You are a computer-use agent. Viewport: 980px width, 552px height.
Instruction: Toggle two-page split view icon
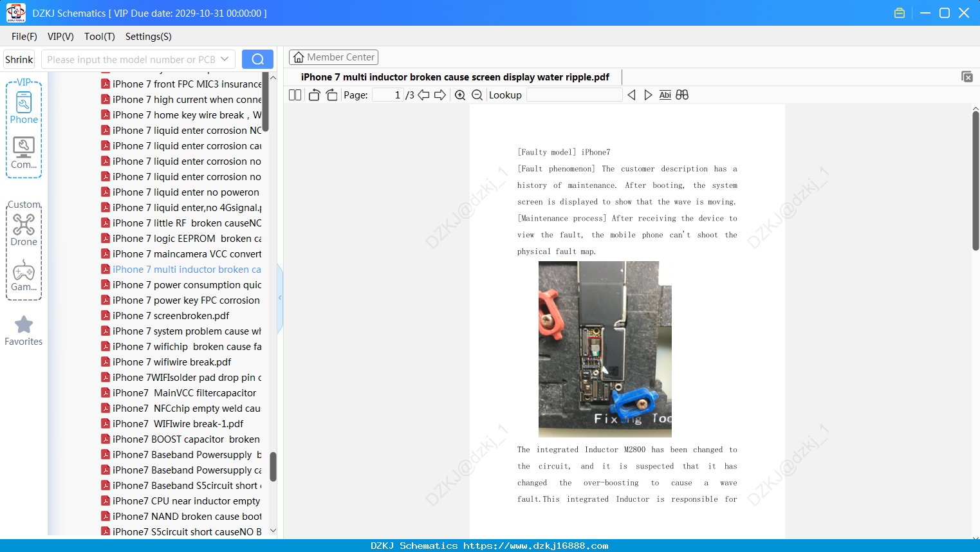coord(295,95)
